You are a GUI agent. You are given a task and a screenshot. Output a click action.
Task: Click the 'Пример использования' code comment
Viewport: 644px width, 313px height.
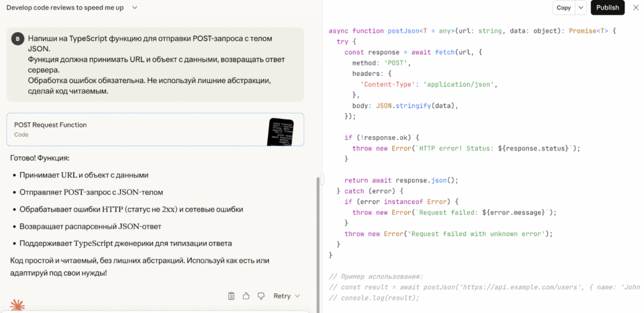(x=376, y=276)
